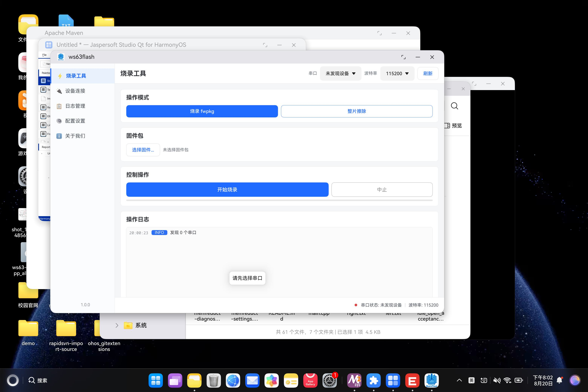The image size is (588, 392).
Task: Click the 波特率: 115200 status bar entry
Action: (x=423, y=305)
